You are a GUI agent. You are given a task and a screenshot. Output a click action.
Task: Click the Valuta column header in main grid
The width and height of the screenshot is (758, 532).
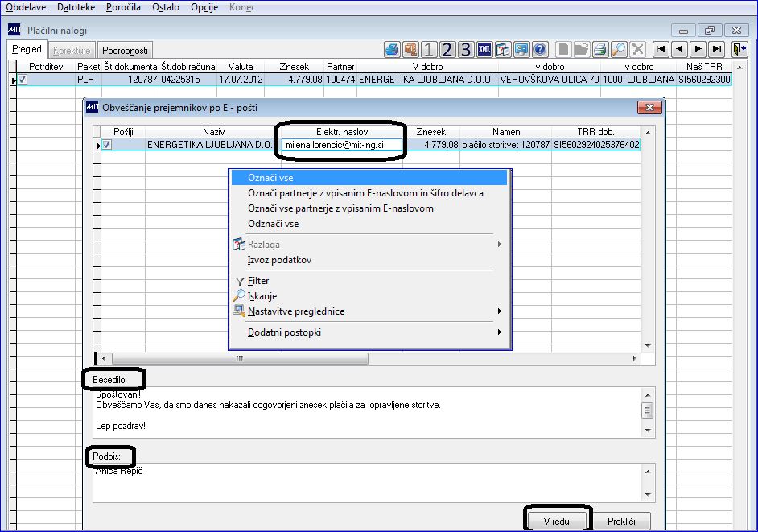tap(241, 67)
